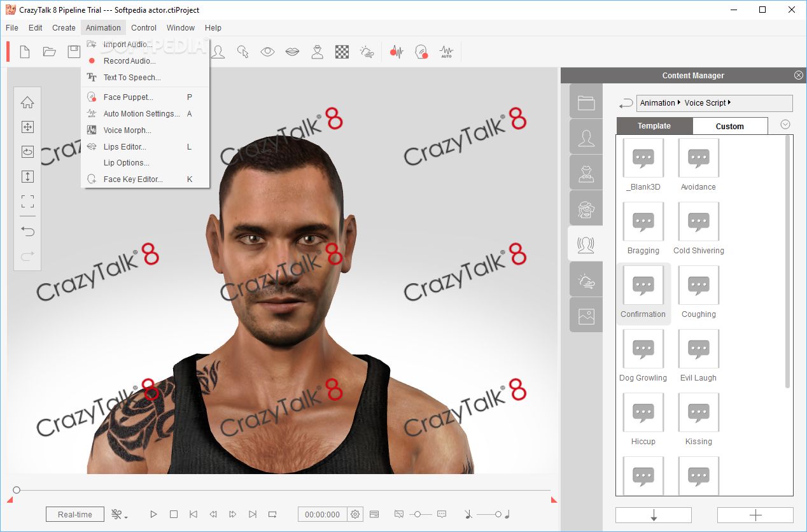Select the cursor pick tool in toolbar
Screen dimensions: 807x532
(242, 52)
